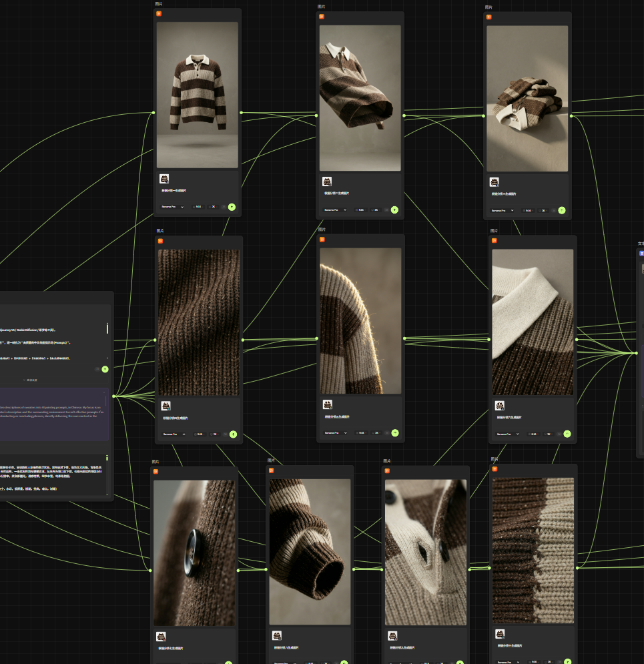Expand model selector under the collar close-up image
This screenshot has width=644, height=664.
511,434
